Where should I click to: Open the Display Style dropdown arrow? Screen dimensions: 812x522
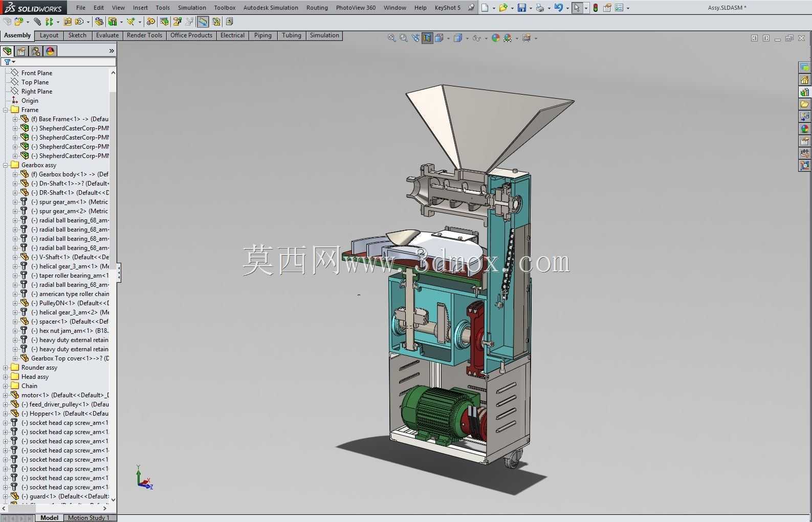pyautogui.click(x=467, y=38)
